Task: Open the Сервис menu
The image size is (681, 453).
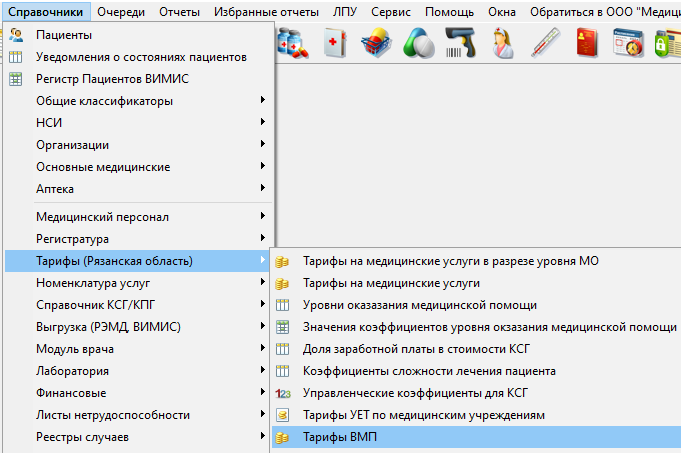Action: coord(390,12)
